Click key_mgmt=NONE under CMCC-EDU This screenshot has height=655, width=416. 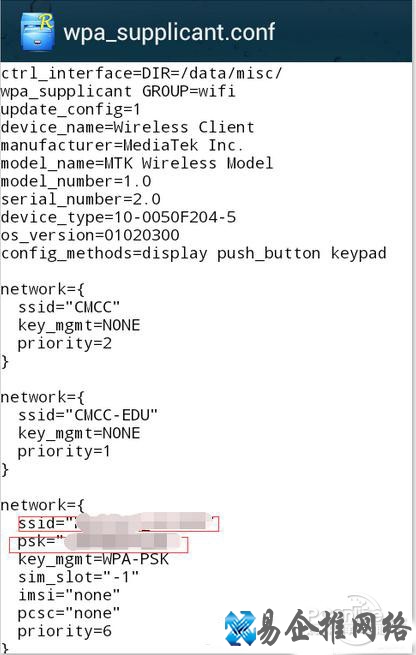pos(79,434)
